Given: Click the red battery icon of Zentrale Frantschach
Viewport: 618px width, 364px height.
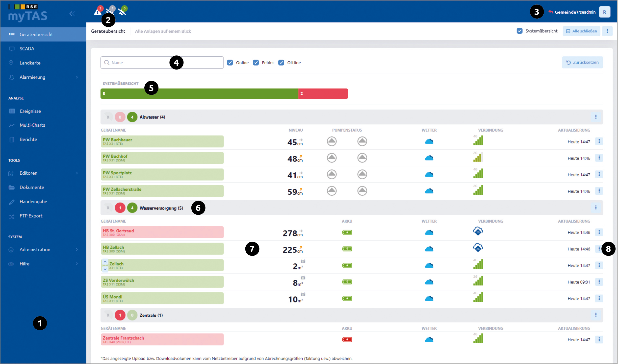Looking at the screenshot, I should [347, 340].
